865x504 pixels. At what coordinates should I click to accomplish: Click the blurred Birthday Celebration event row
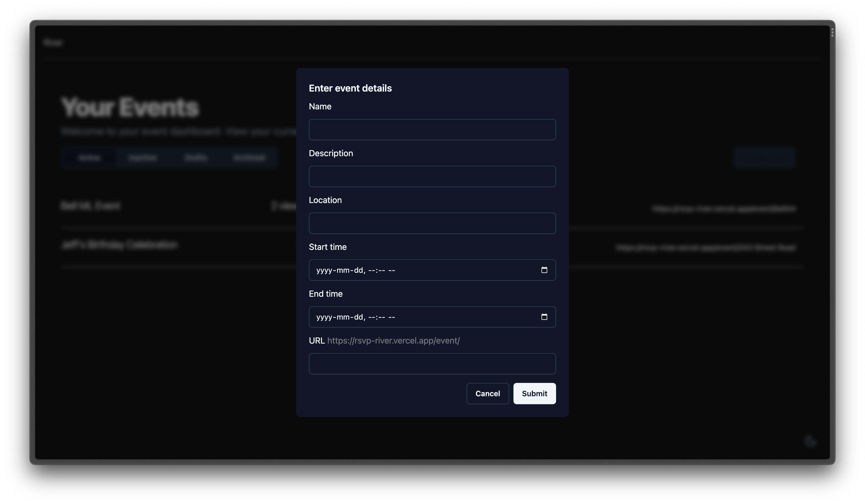click(x=120, y=245)
